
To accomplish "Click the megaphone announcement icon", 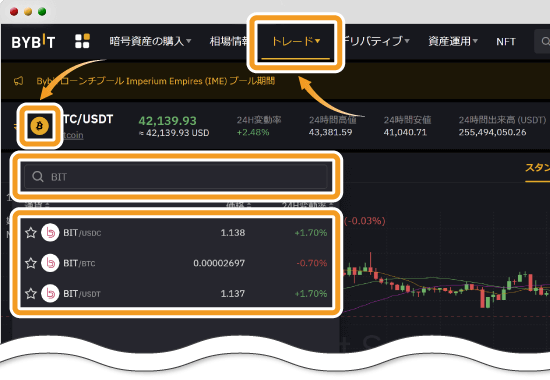I will (19, 81).
